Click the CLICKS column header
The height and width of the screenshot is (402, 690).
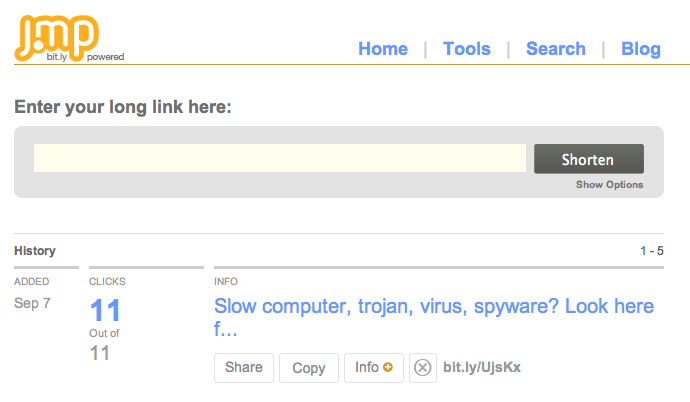[x=107, y=281]
